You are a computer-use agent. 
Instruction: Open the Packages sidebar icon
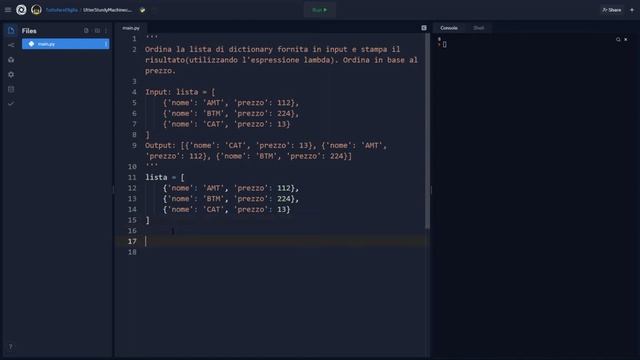point(11,60)
